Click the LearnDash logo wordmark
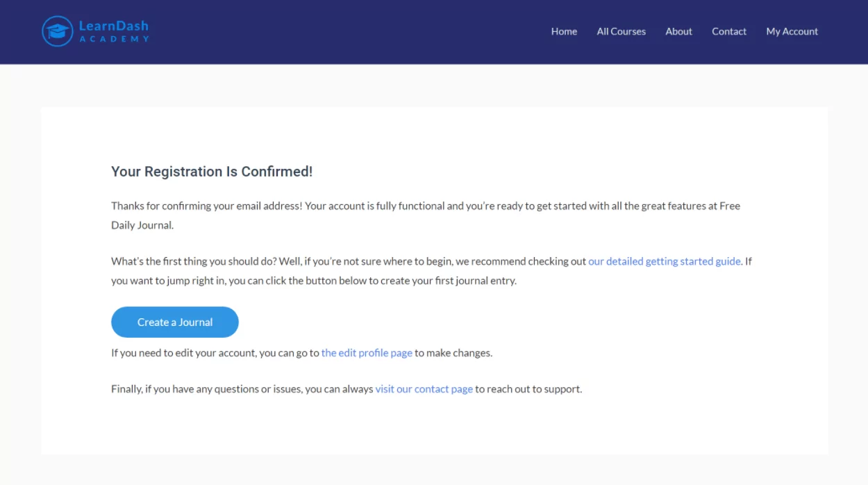 tap(114, 26)
